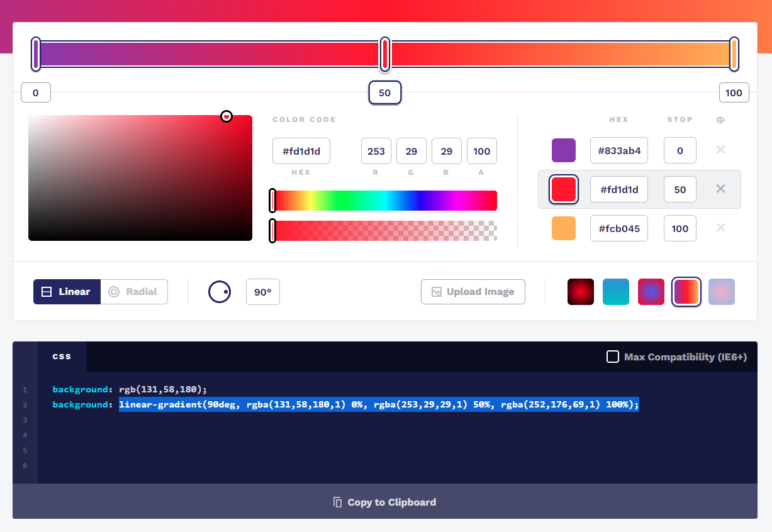This screenshot has width=772, height=532.
Task: Click the orange #fcb045 color swatch
Action: [563, 228]
